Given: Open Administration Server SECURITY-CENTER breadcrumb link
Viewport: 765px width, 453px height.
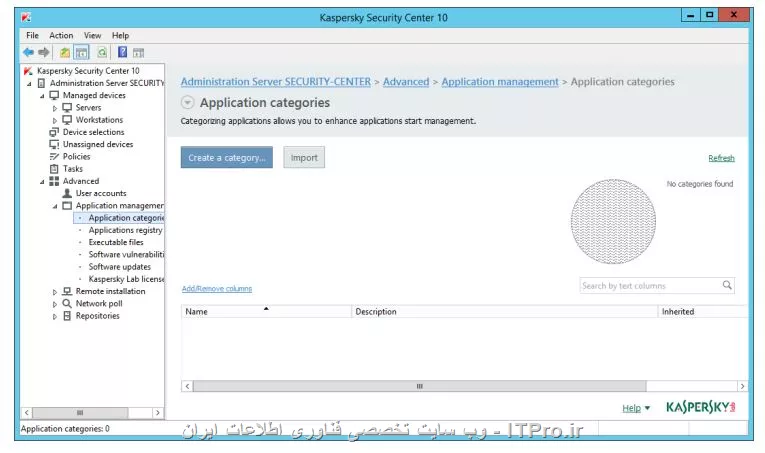Looking at the screenshot, I should (x=276, y=82).
